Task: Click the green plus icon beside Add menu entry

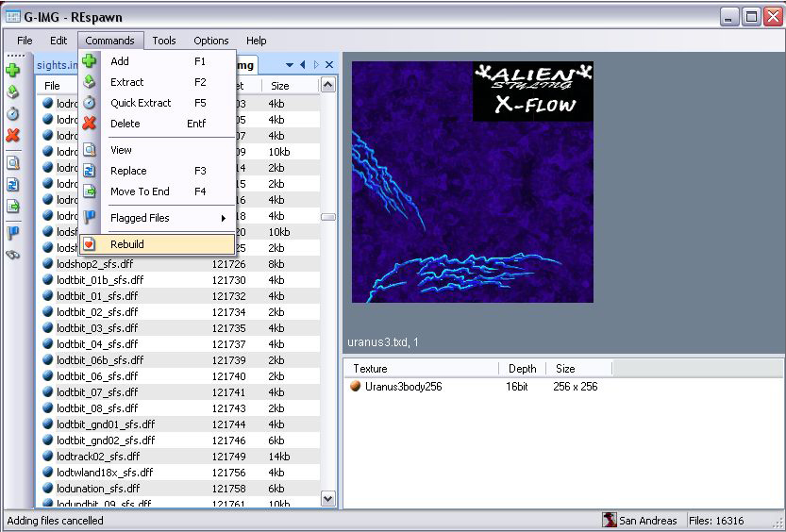Action: point(90,61)
